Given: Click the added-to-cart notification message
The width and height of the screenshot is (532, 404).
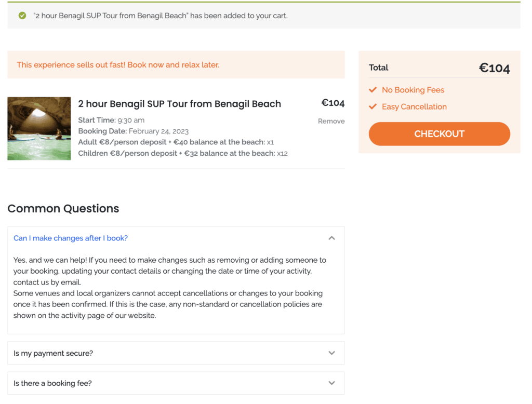Looking at the screenshot, I should (x=161, y=16).
